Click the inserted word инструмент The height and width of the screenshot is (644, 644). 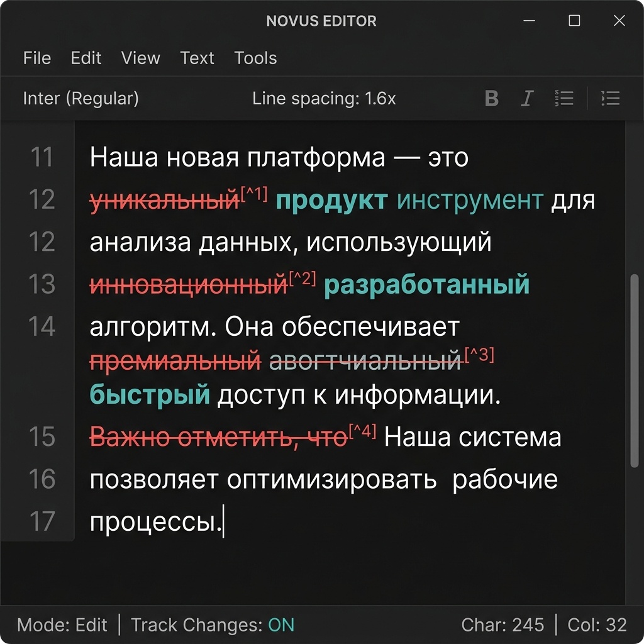470,201
